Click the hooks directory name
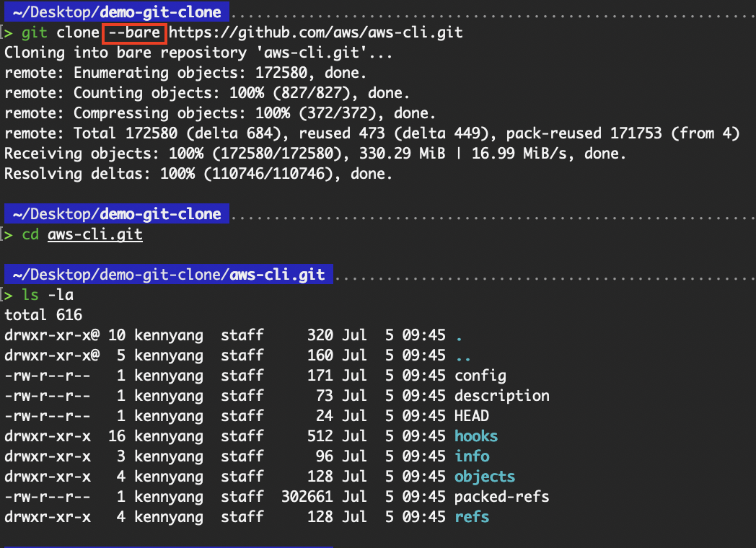Viewport: 756px width, 548px height. pyautogui.click(x=476, y=436)
